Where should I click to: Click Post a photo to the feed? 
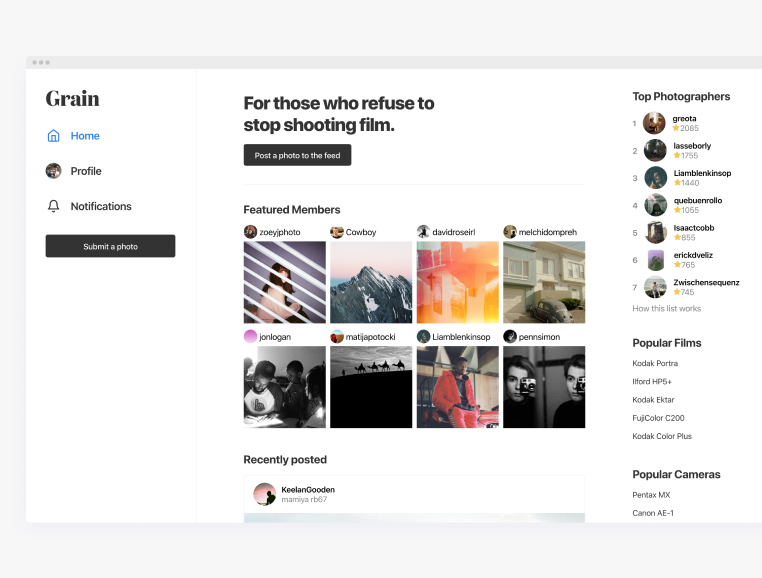click(297, 155)
